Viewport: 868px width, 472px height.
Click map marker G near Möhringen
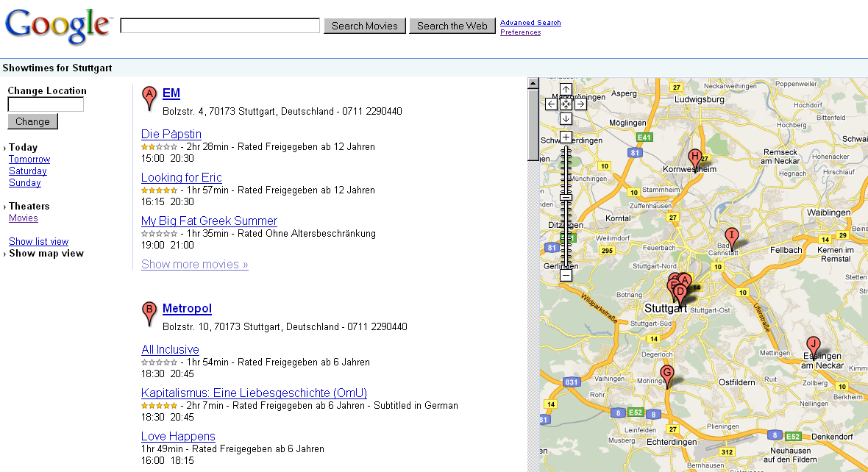tap(666, 373)
